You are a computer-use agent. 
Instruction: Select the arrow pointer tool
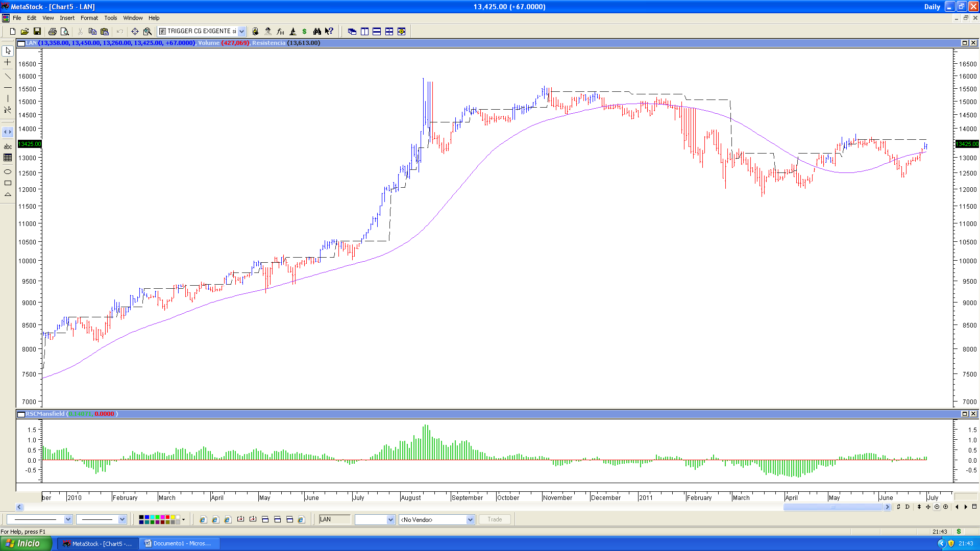tap(8, 51)
